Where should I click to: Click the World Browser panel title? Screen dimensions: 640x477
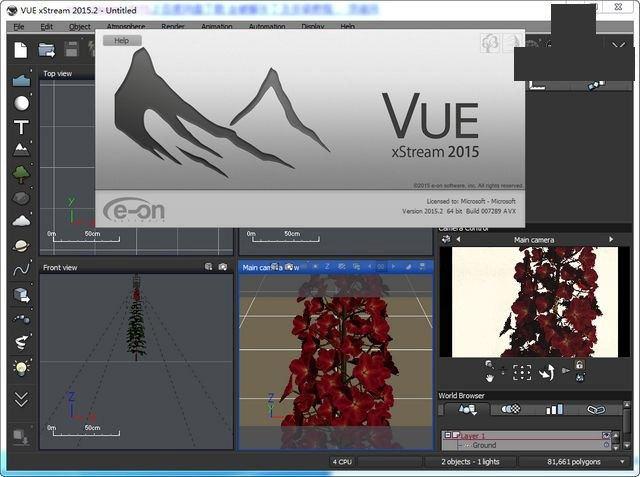point(461,395)
